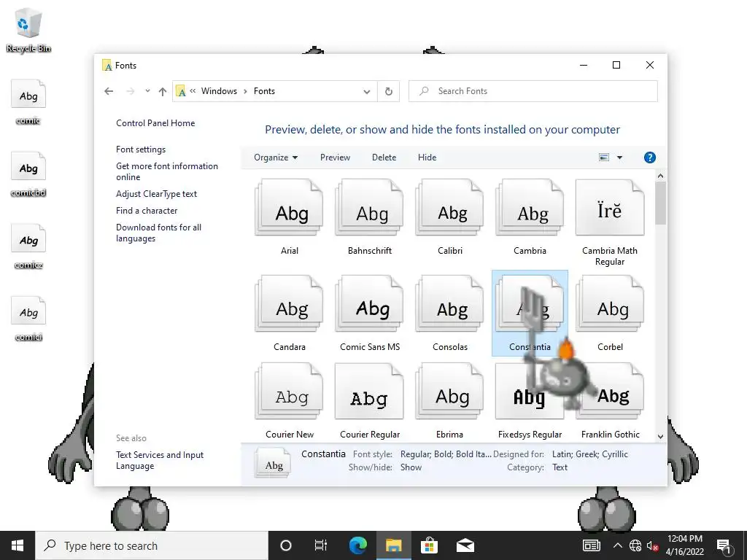Click inside the Search Fonts box
This screenshot has height=560, width=747.
click(533, 91)
